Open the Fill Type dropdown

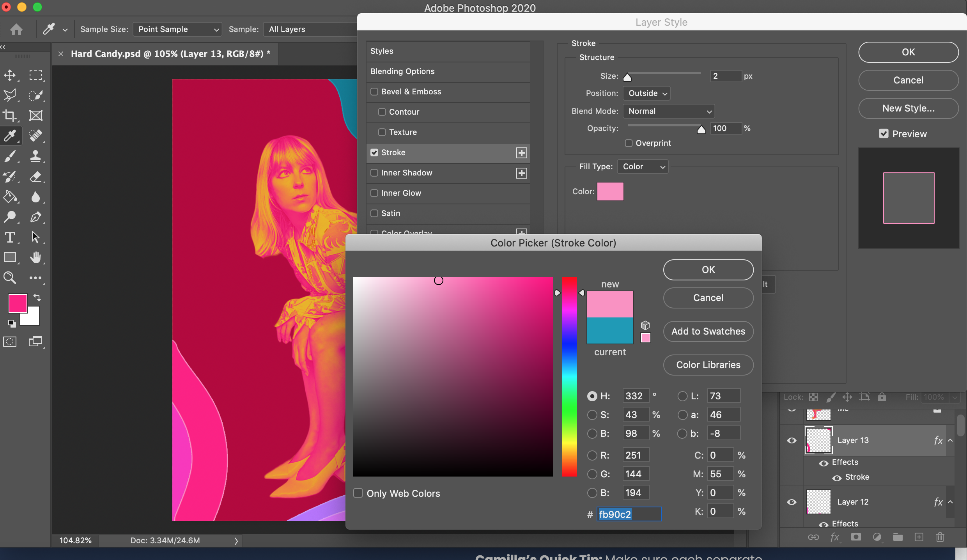point(643,167)
